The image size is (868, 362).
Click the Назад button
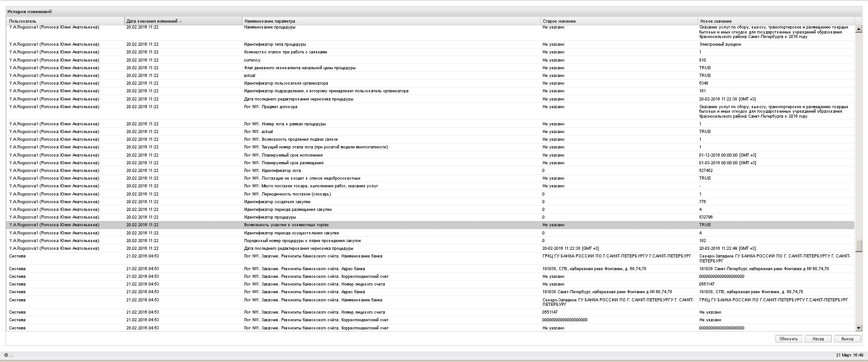[818, 339]
